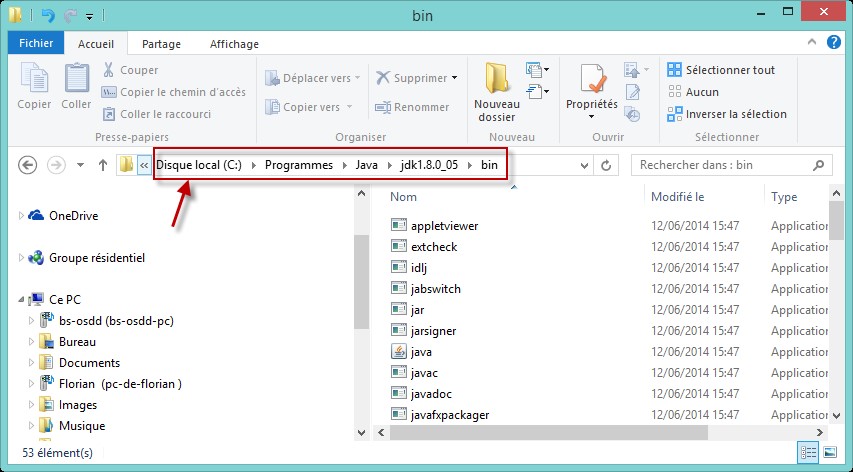853x472 pixels.
Task: Switch to the Affichage tab
Action: click(x=234, y=44)
